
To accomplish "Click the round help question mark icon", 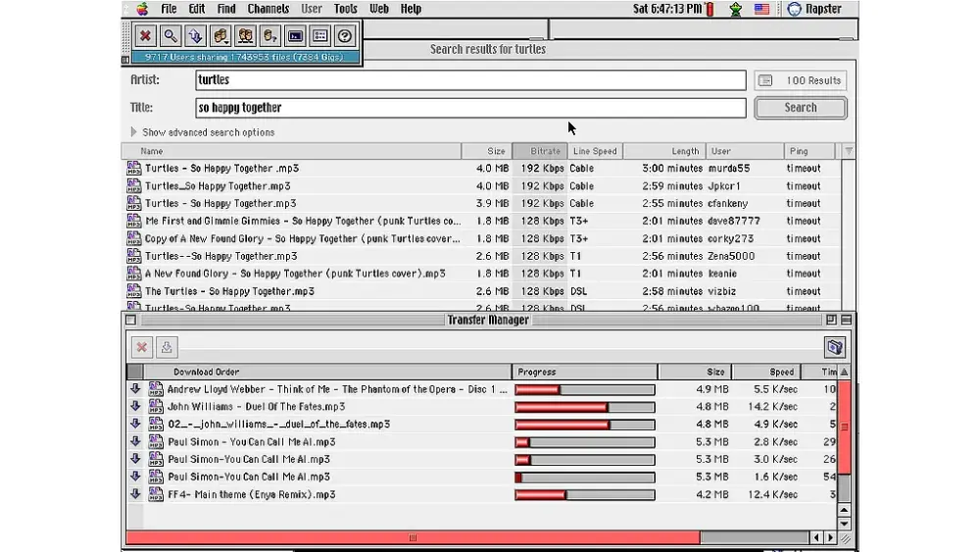I will [x=344, y=36].
